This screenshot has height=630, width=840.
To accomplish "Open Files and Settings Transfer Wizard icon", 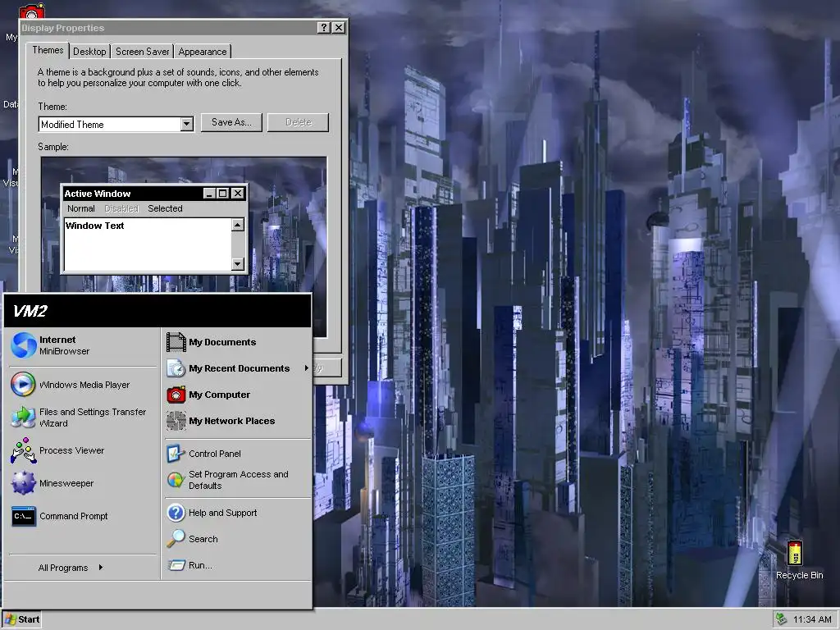I will point(24,418).
